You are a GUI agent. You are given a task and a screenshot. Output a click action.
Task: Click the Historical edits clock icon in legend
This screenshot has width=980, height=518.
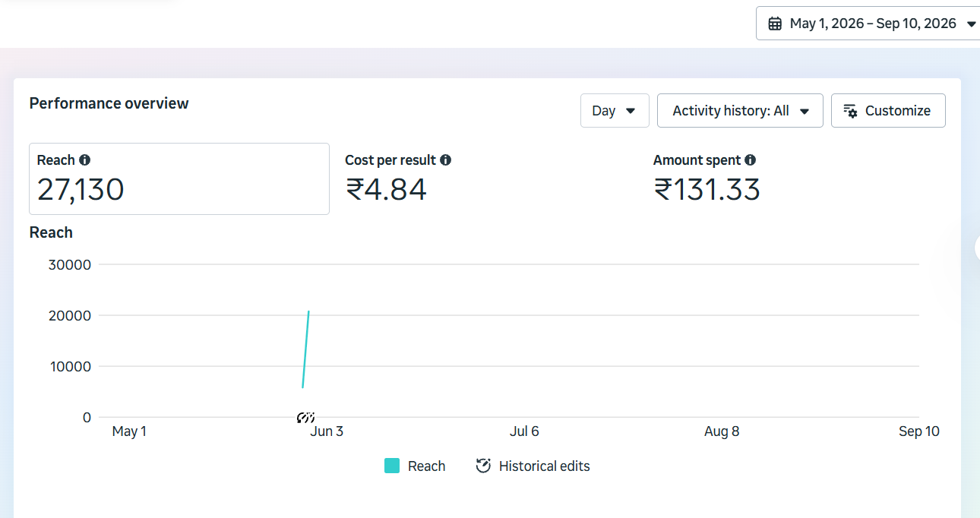pyautogui.click(x=483, y=466)
